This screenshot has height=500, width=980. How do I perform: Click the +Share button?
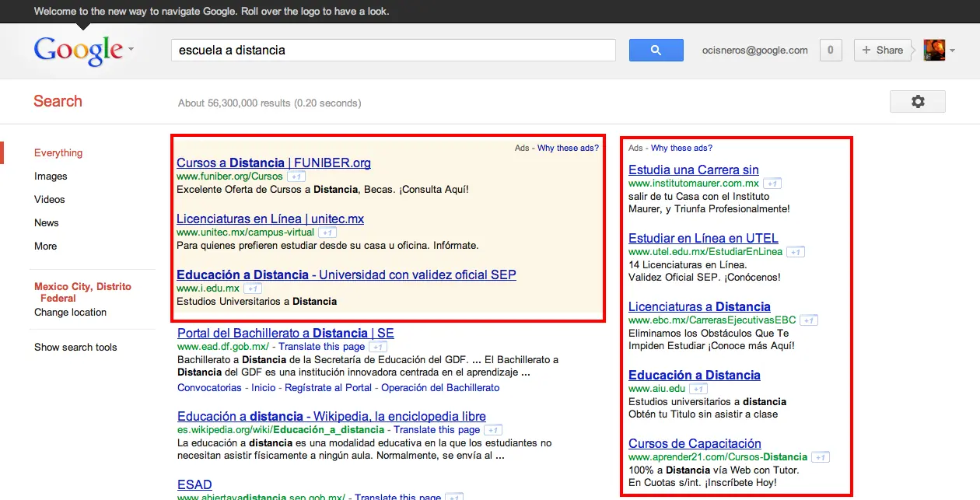(x=883, y=50)
